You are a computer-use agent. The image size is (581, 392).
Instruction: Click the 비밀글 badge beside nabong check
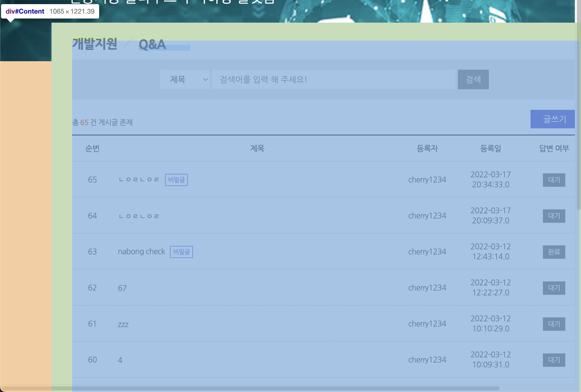pos(181,252)
